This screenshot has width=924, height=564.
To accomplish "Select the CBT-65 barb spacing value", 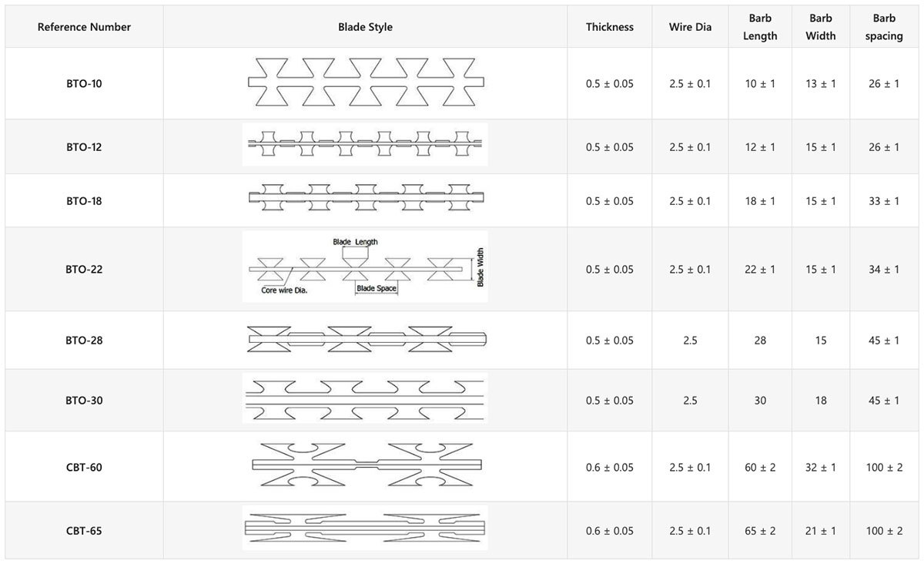I will tap(884, 531).
